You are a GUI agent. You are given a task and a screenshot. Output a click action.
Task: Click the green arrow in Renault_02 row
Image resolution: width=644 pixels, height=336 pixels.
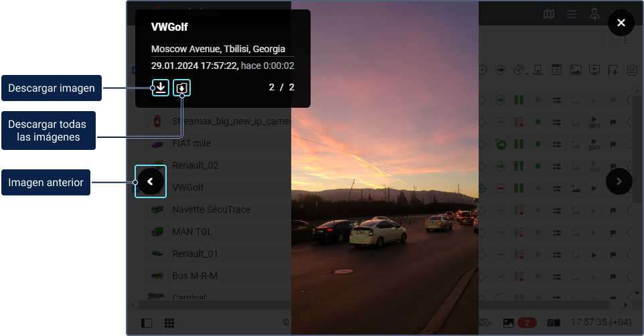501,167
